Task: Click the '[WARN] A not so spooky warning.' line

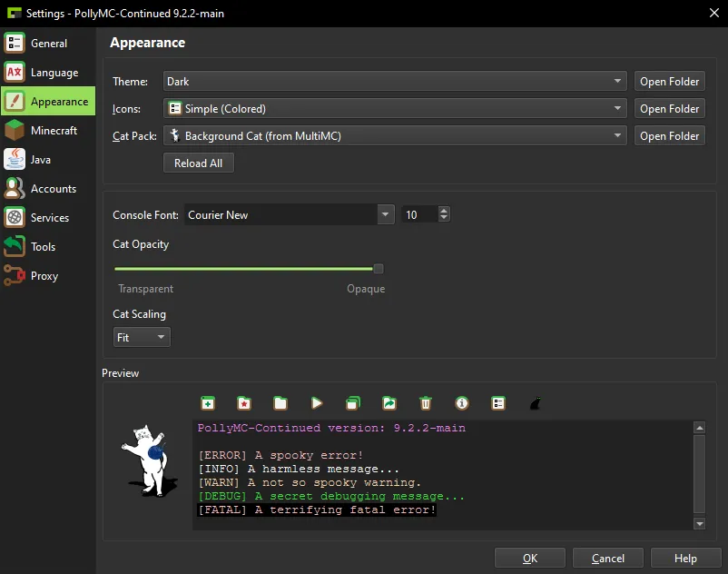Action: click(x=310, y=482)
